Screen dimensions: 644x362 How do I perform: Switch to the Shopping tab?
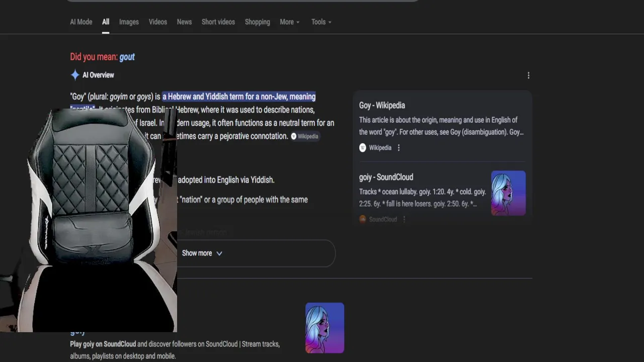pyautogui.click(x=257, y=22)
